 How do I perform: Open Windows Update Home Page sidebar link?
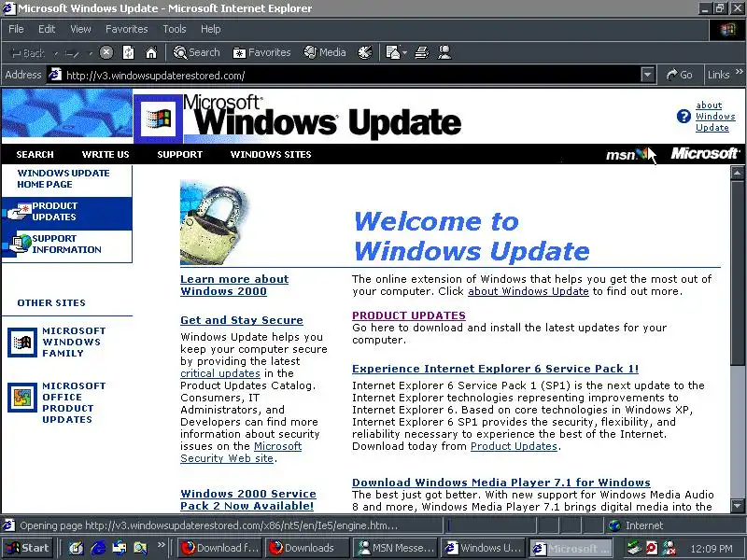click(63, 178)
